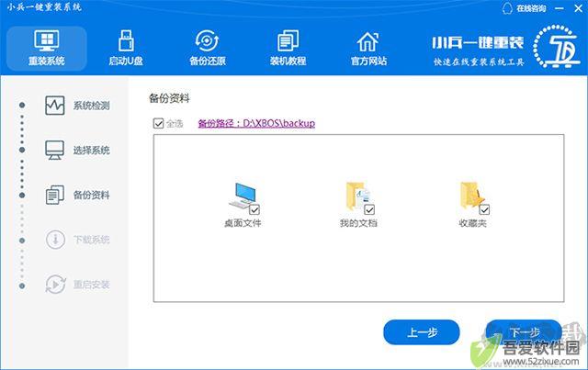The image size is (588, 370).
Task: Minimize the 小兵一键重装系统 window
Action: pyautogui.click(x=560, y=8)
